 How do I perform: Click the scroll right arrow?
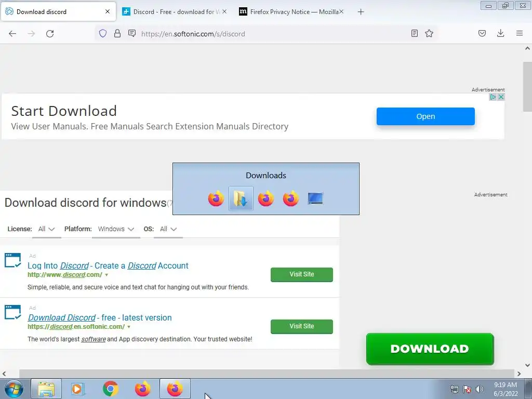[x=519, y=374]
